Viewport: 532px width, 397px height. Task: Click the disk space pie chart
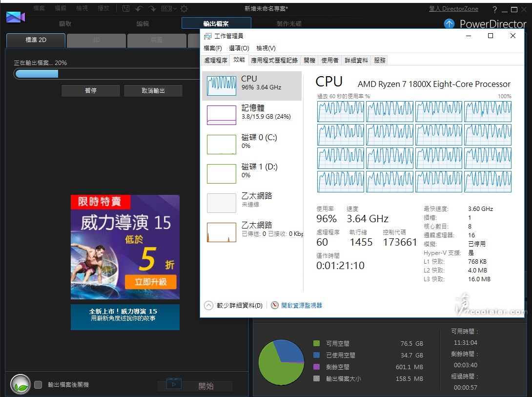pyautogui.click(x=281, y=362)
